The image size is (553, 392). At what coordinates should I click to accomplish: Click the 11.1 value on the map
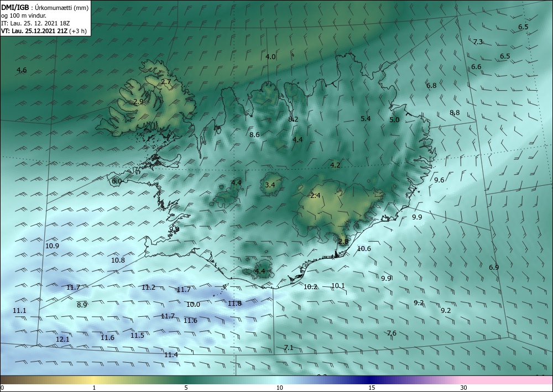coord(19,311)
